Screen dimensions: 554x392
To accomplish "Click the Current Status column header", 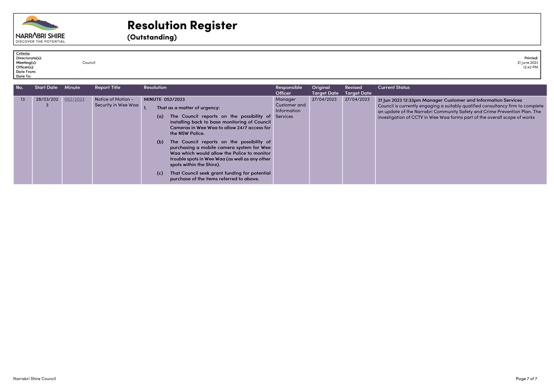I will tap(394, 87).
